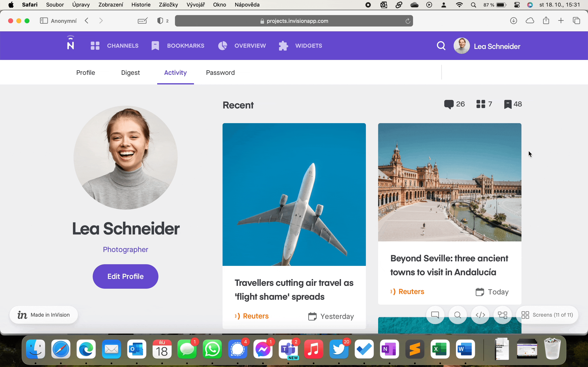Open the Screens (11 of 11) selector
The image size is (588, 367).
547,315
